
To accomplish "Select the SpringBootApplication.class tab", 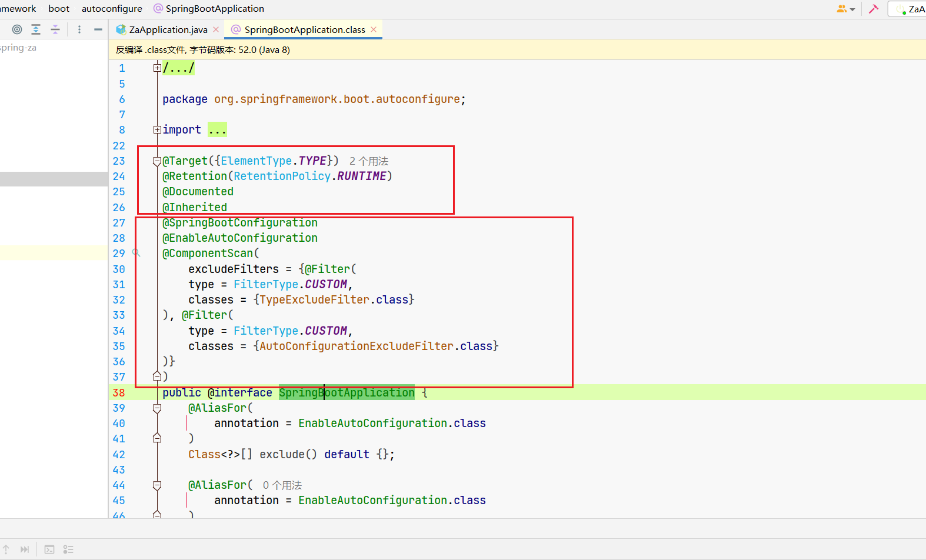I will 305,29.
